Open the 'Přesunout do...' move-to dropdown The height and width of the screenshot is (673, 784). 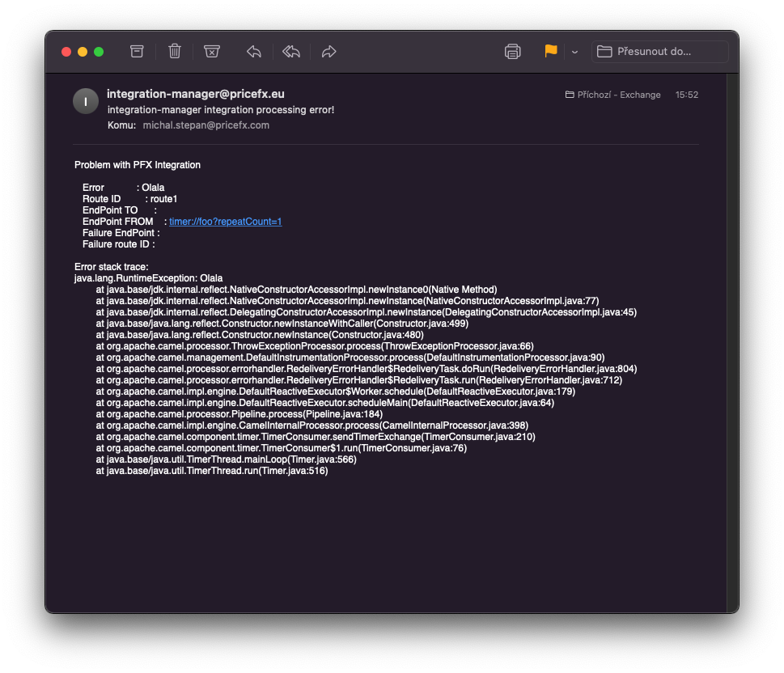click(x=659, y=51)
